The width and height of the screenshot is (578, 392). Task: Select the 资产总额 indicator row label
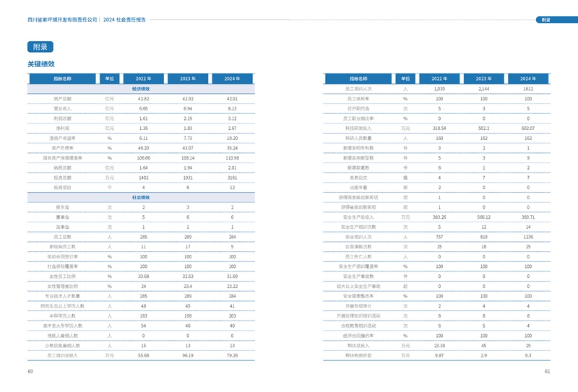click(63, 98)
